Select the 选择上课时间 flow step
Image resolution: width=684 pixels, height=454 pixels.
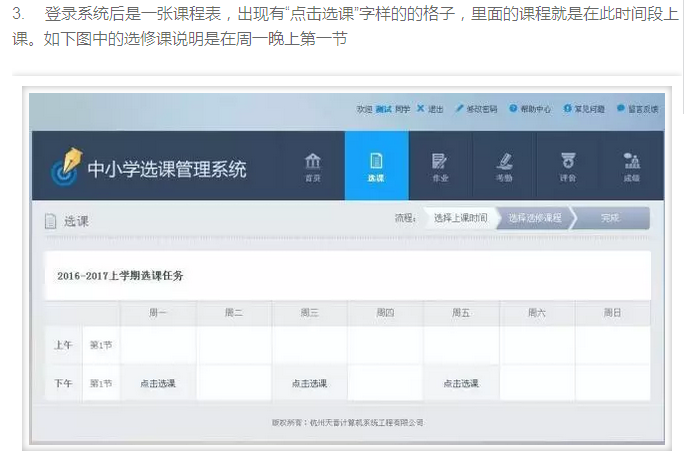(460, 218)
